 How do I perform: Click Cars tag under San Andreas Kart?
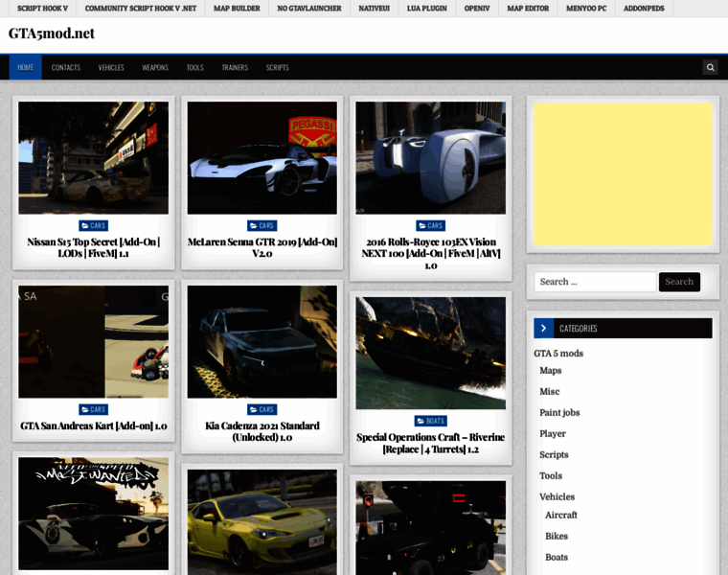click(93, 409)
